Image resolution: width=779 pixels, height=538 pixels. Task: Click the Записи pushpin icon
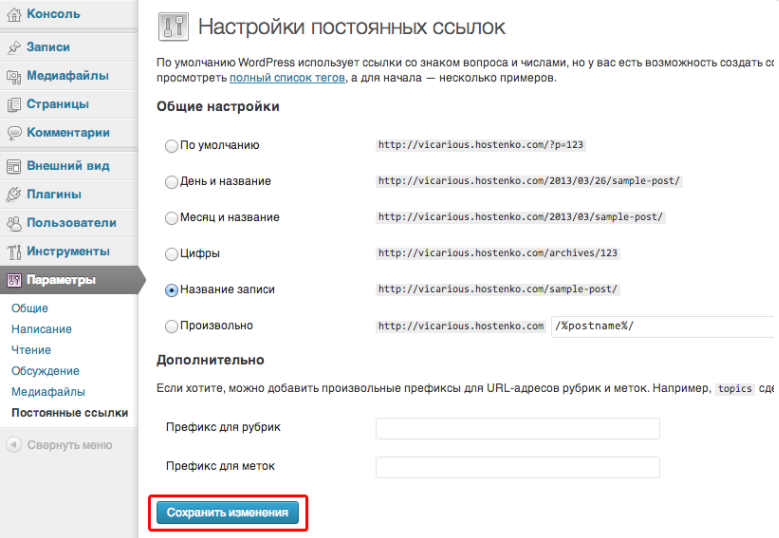[x=14, y=47]
